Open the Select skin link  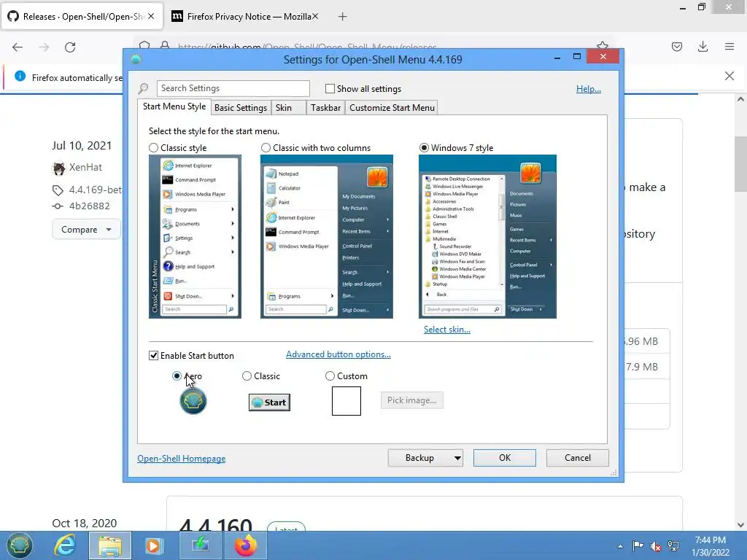point(447,330)
